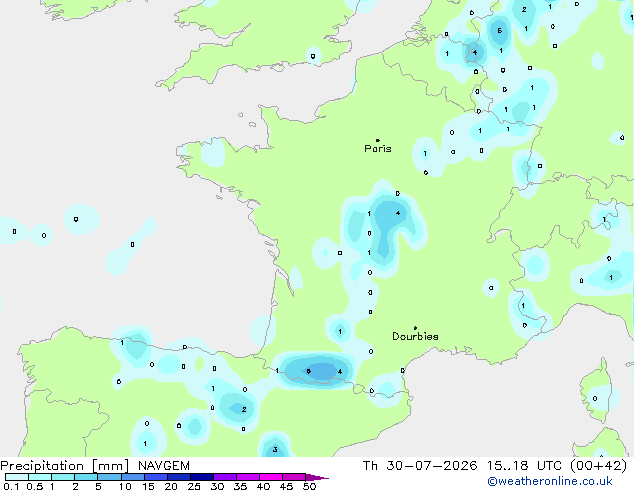Click the legend label '25'
This screenshot has width=634, height=490.
pos(194,486)
